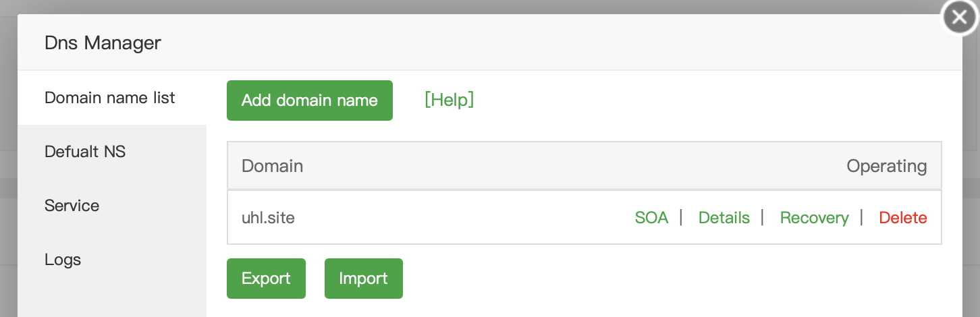Click blank space right of Import button
Screen dimensions: 980x317
click(x=607, y=279)
